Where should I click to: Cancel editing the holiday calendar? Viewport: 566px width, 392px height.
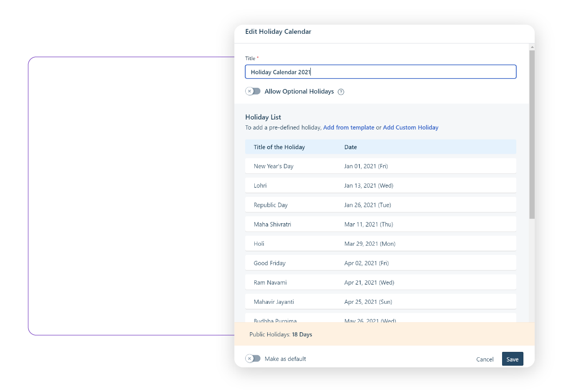(485, 359)
